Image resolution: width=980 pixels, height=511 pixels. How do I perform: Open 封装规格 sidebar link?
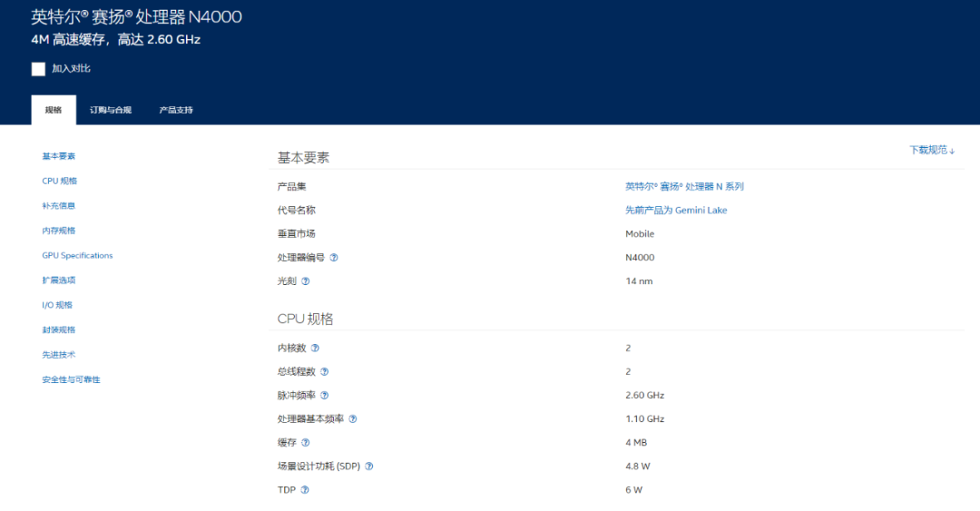pos(59,329)
